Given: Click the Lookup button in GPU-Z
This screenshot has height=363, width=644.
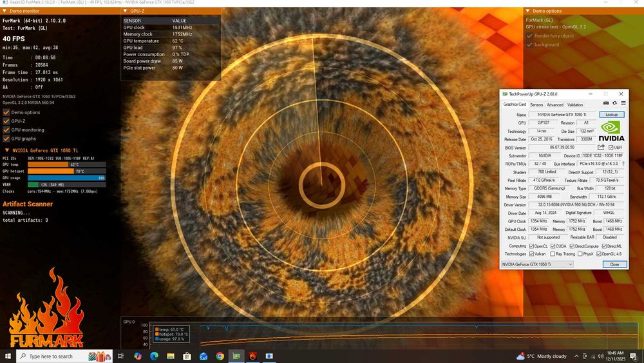Looking at the screenshot, I should [612, 115].
